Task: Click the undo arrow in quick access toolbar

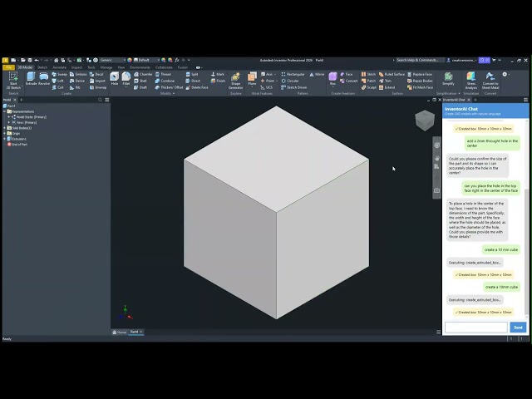Action: pyautogui.click(x=37, y=60)
